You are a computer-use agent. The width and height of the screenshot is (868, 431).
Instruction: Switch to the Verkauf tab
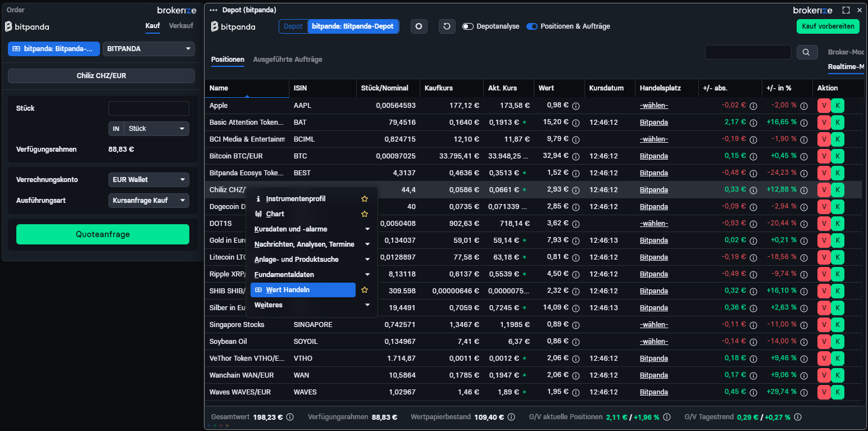pyautogui.click(x=181, y=26)
